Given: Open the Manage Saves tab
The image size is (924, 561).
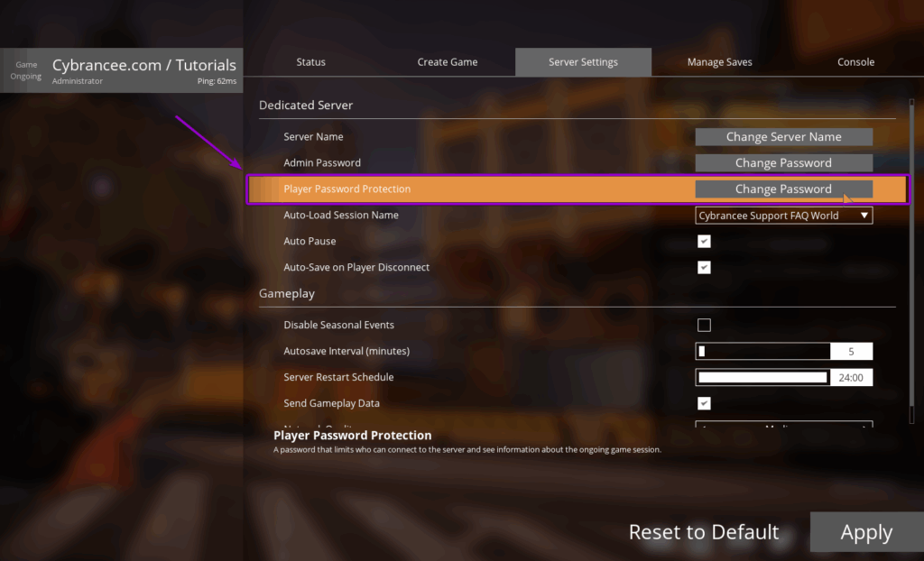Looking at the screenshot, I should (x=719, y=61).
